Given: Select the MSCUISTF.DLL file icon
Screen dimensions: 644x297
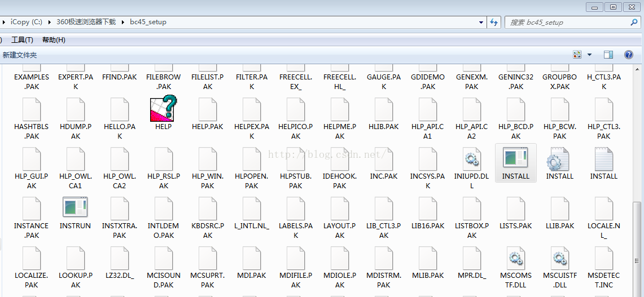Looking at the screenshot, I should [x=559, y=258].
